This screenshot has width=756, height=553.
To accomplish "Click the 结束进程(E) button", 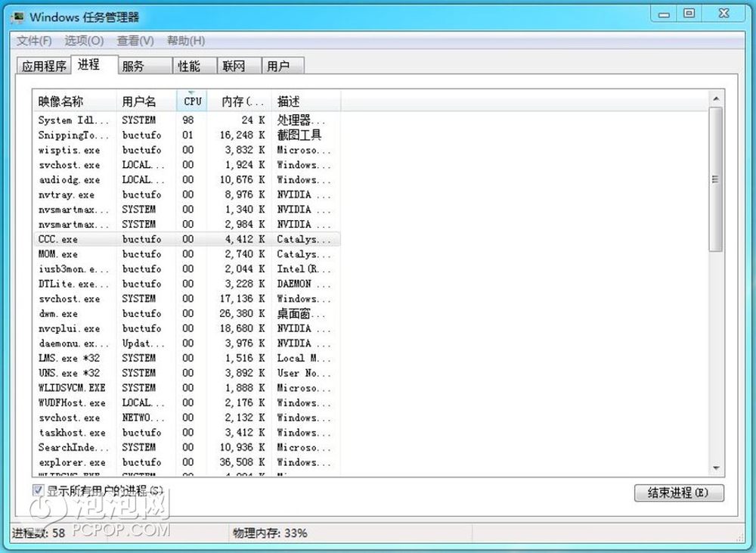I will 679,492.
